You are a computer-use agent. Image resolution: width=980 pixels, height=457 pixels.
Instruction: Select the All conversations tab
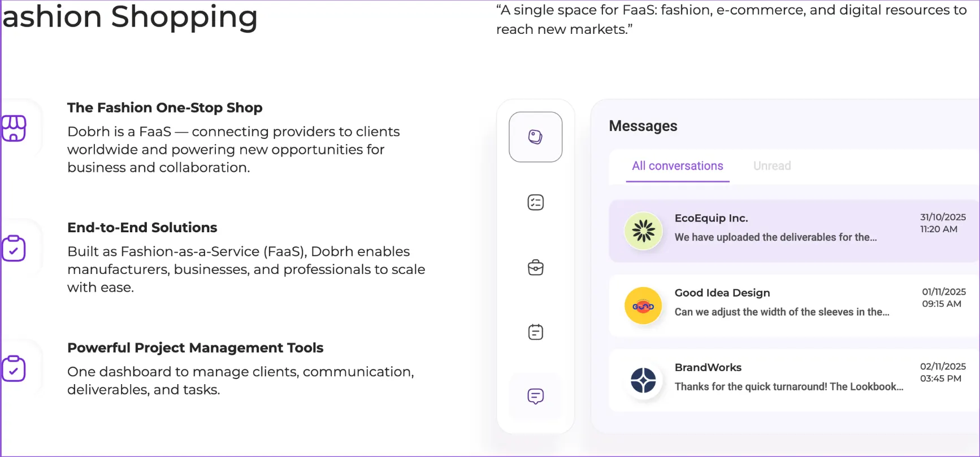coord(678,166)
